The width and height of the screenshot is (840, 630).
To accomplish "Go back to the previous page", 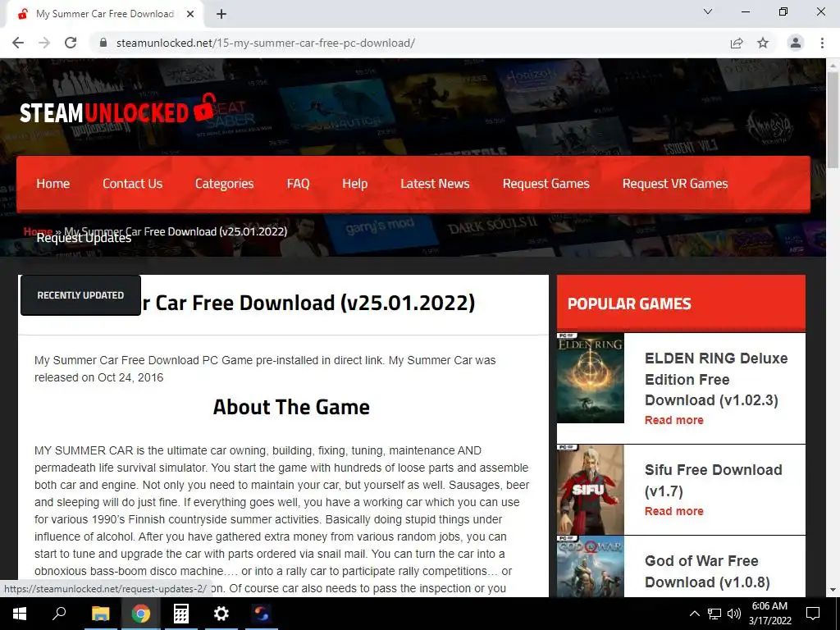I will [18, 43].
